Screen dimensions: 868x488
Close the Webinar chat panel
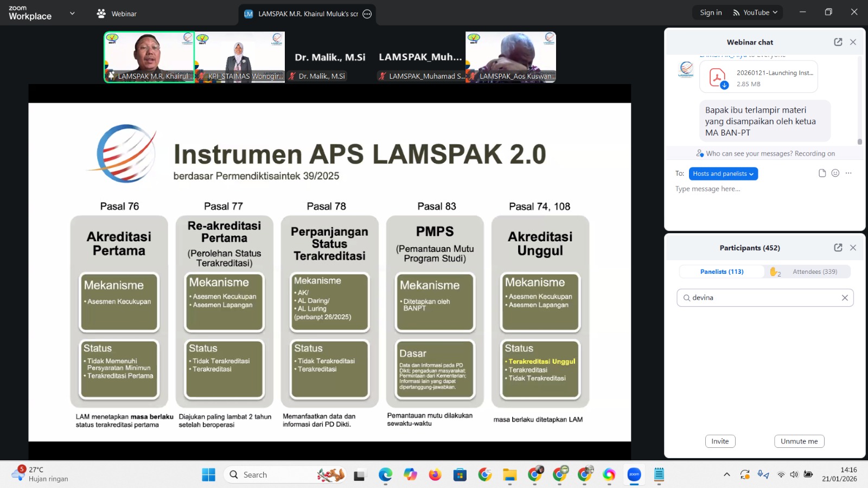(853, 42)
